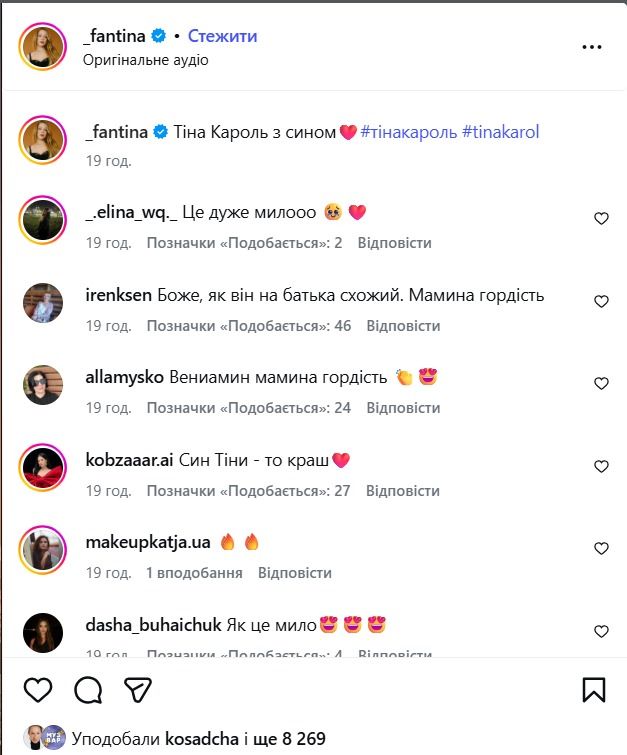Image resolution: width=627 pixels, height=755 pixels.
Task: Like the allamysko comment
Action: (601, 384)
